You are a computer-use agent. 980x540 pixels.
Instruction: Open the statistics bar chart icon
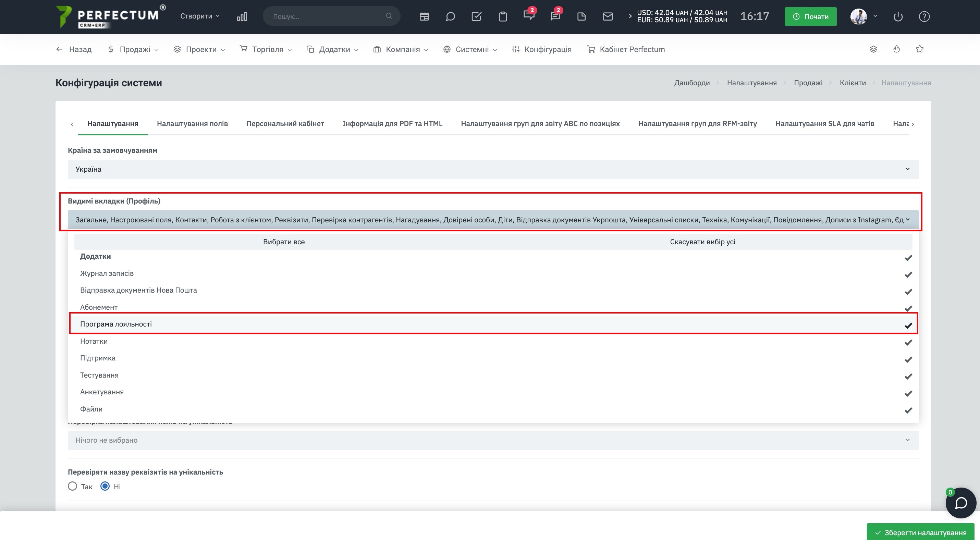point(242,16)
